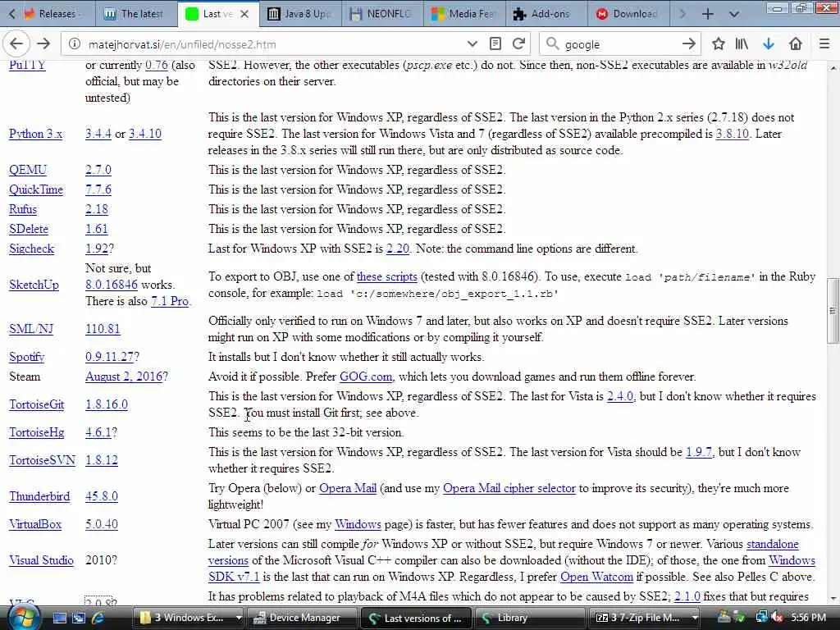840x630 pixels.
Task: Click the SDelete 1.61 version link
Action: point(97,230)
